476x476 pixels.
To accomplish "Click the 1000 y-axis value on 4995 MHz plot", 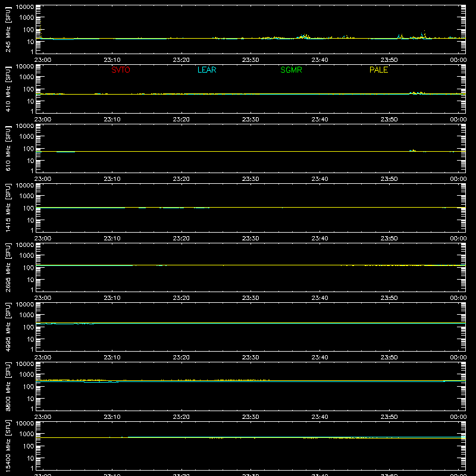I will coord(27,315).
